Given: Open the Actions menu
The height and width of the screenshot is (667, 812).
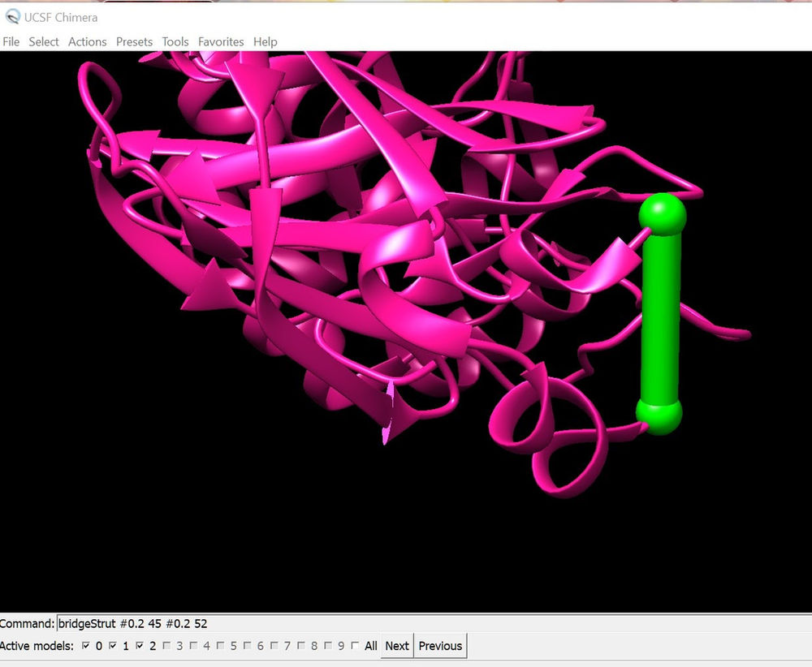Looking at the screenshot, I should (87, 41).
